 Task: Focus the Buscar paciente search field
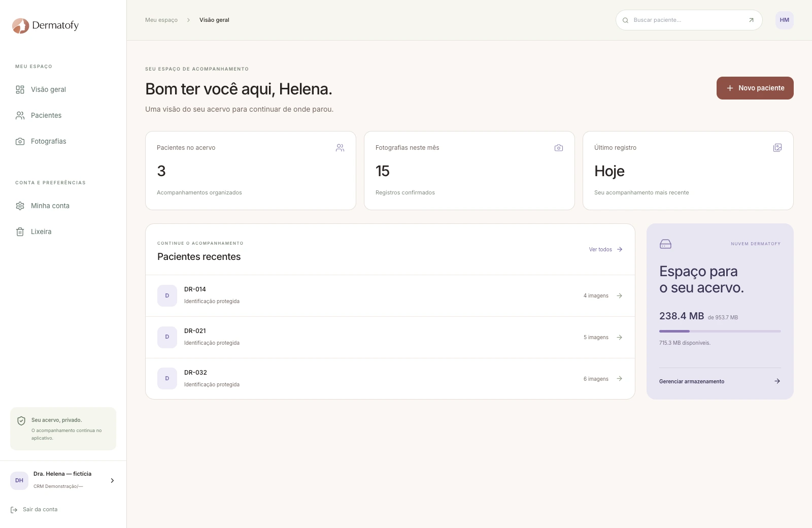tap(689, 20)
